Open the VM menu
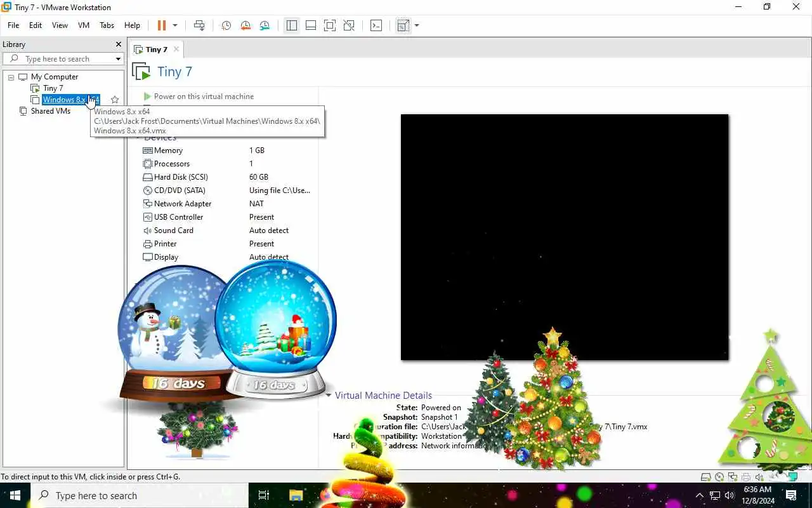Image resolution: width=812 pixels, height=508 pixels. pyautogui.click(x=84, y=25)
